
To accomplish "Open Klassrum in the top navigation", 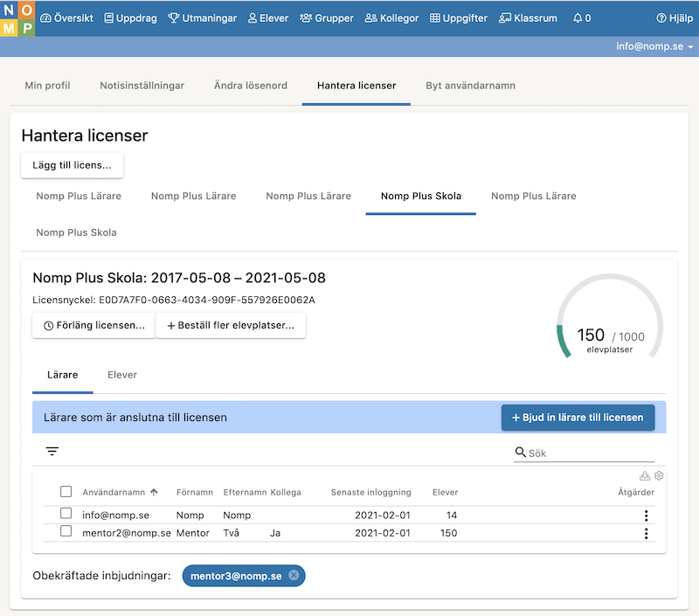I will pos(529,18).
